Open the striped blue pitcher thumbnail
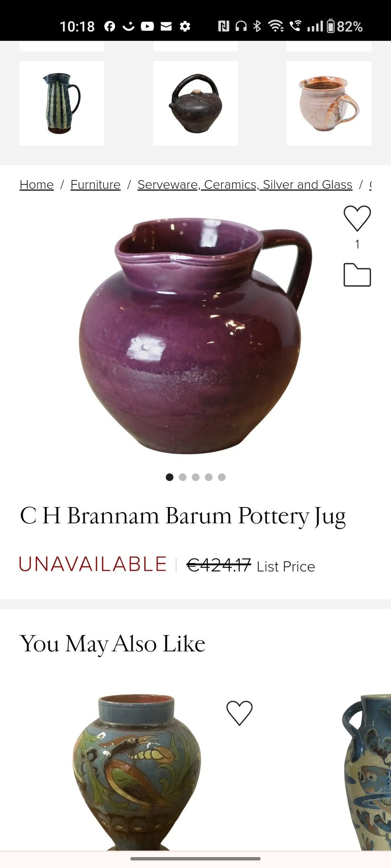 (x=62, y=103)
